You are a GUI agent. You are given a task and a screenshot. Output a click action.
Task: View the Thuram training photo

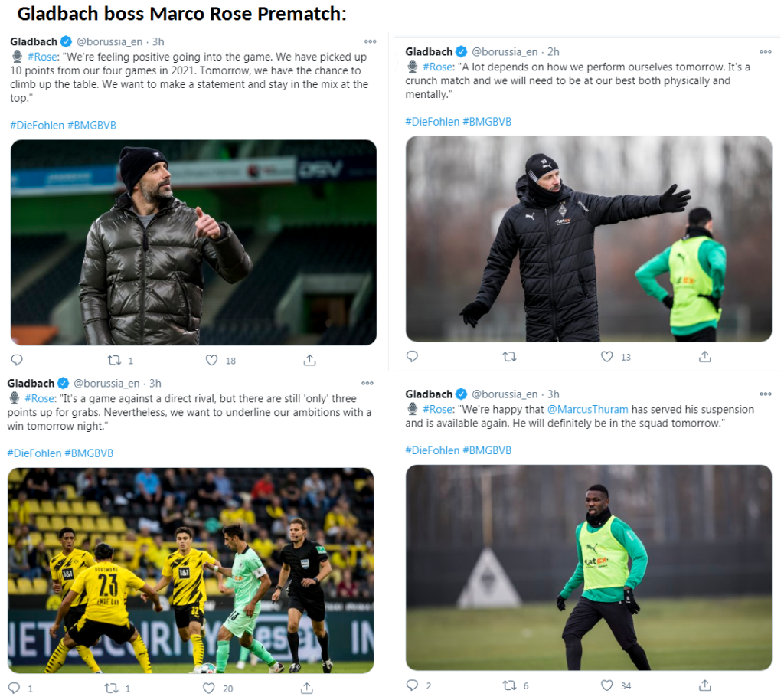tap(589, 568)
